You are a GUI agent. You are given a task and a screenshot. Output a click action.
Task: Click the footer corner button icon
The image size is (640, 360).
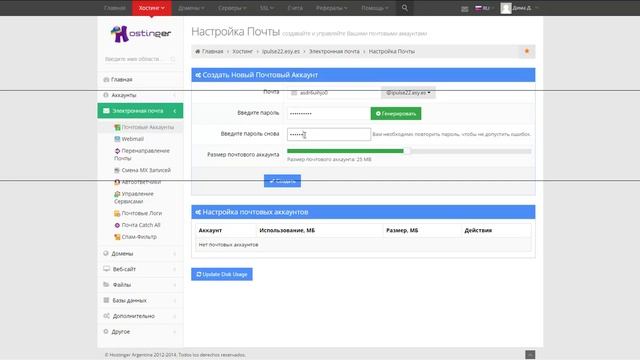(530, 354)
